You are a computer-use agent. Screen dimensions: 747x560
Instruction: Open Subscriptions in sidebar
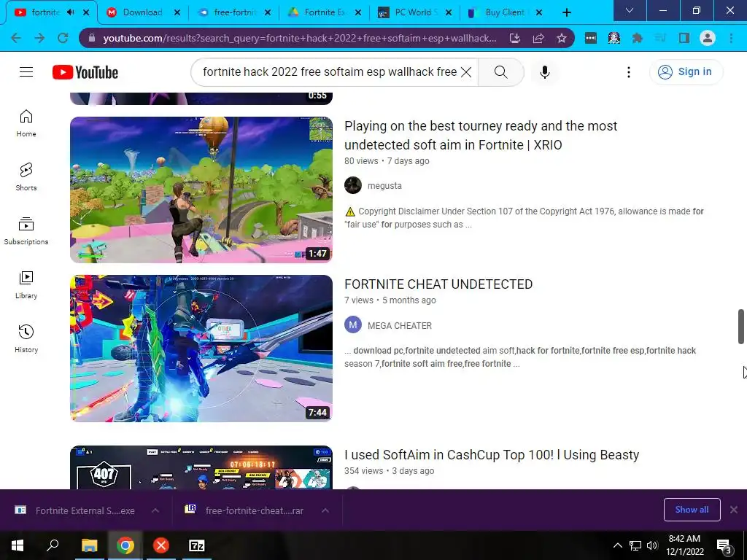coord(26,231)
